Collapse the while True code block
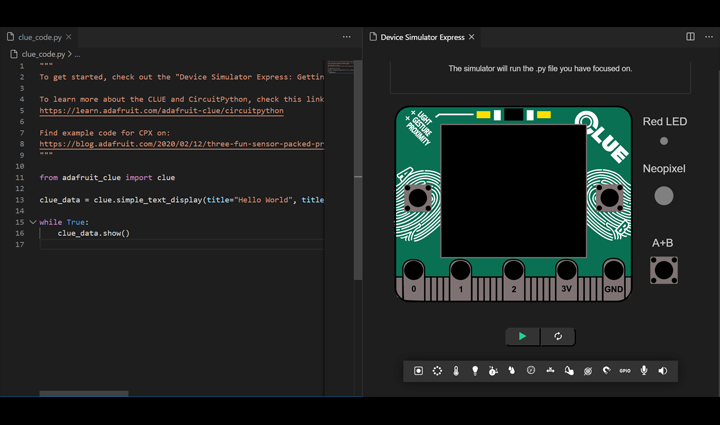Screen dimensions: 720x425 click(33, 222)
